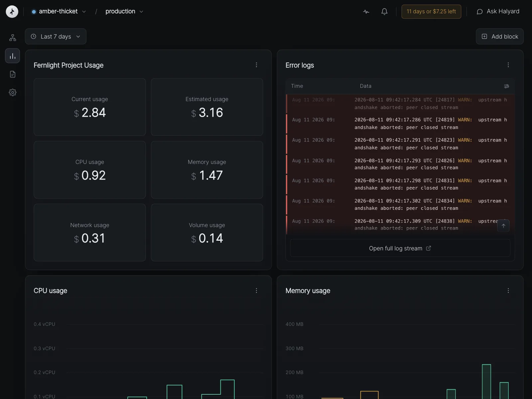Click the CPU usage chart title
532x399 pixels.
pyautogui.click(x=50, y=291)
